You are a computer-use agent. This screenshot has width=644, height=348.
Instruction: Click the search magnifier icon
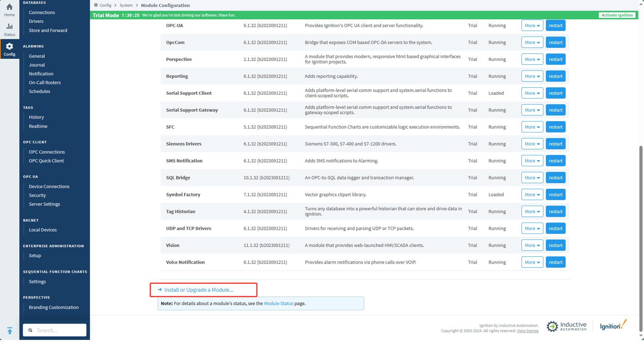point(30,330)
